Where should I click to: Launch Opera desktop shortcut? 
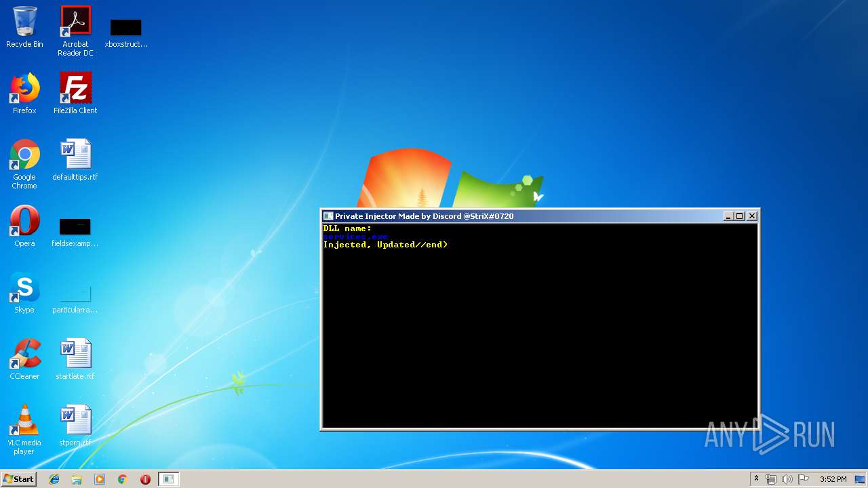click(x=24, y=226)
